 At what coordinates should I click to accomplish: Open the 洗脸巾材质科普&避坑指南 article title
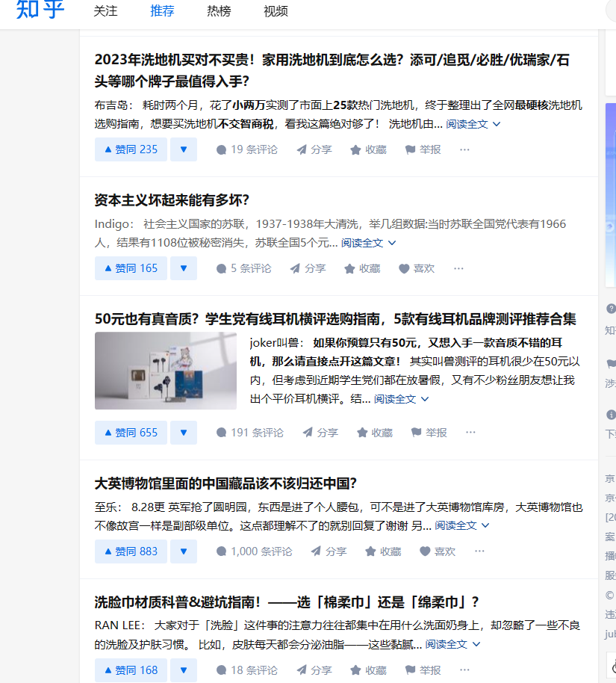(x=287, y=602)
